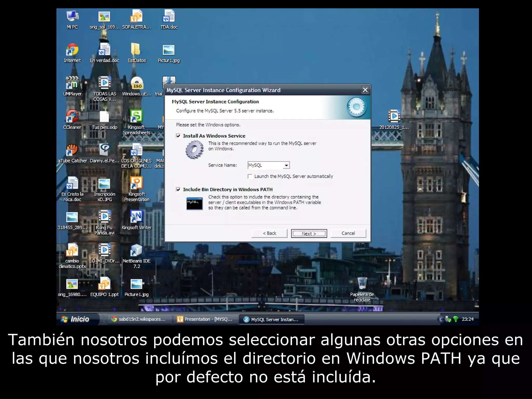Close the MySQL Configuration Wizard window
532x399 pixels.
[x=365, y=90]
